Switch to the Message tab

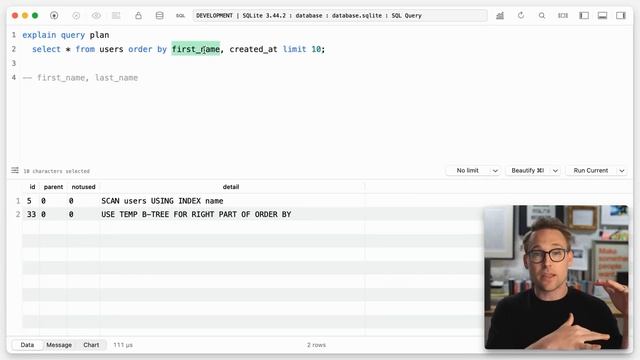pos(59,345)
